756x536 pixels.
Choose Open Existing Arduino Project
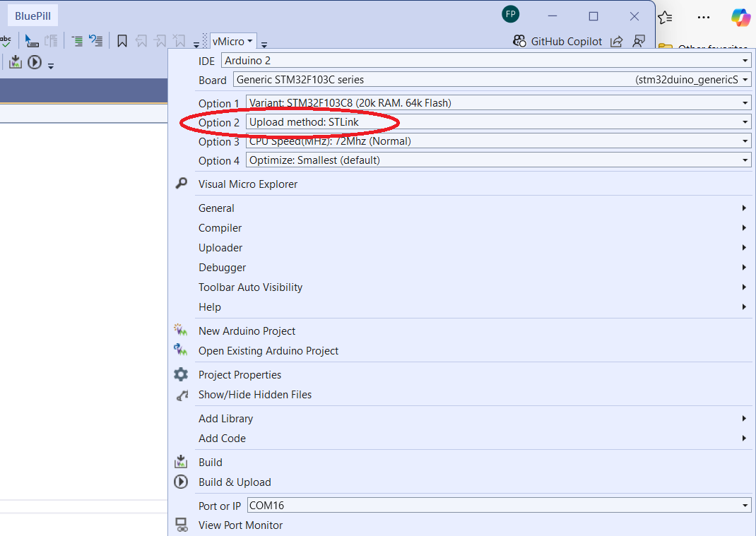click(268, 351)
